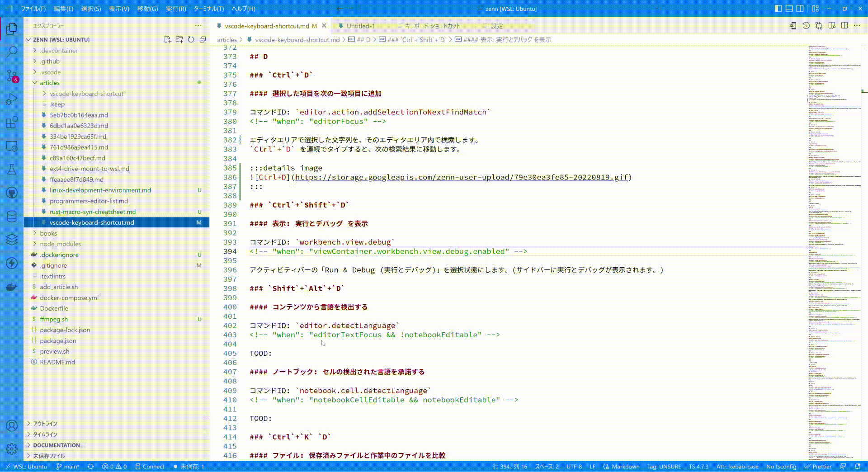This screenshot has width=868, height=472.
Task: Open the Accounts icon in the activity bar
Action: coord(12,425)
